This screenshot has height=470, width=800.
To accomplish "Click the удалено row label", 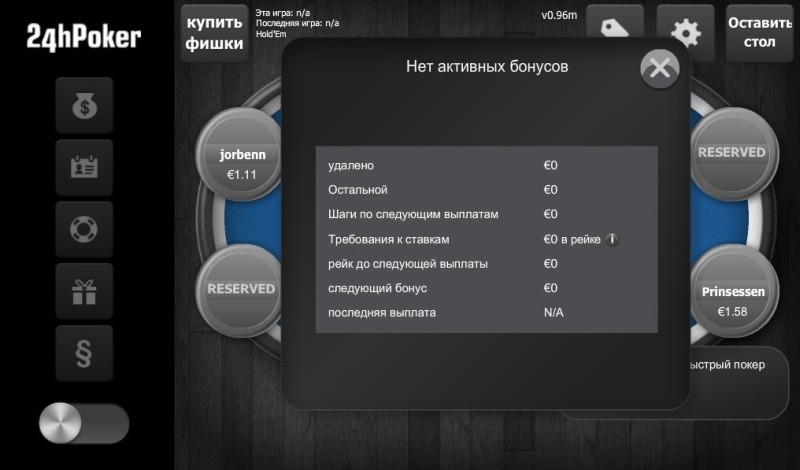I will (x=351, y=165).
